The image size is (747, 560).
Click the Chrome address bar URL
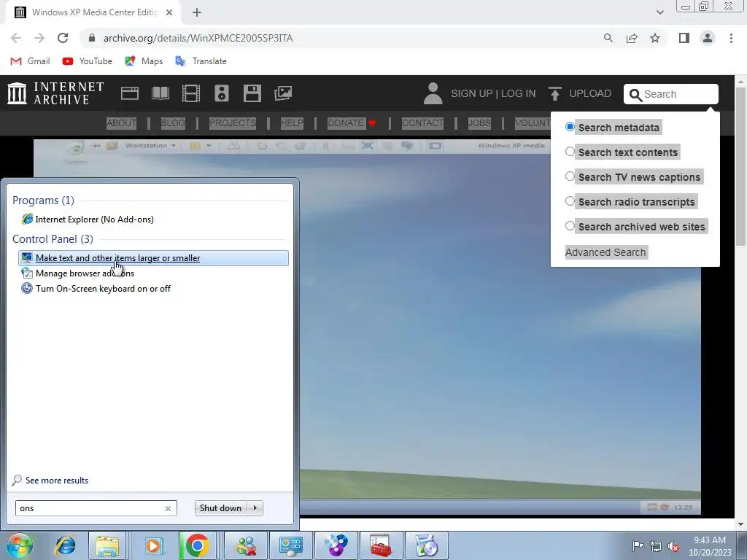click(x=198, y=38)
